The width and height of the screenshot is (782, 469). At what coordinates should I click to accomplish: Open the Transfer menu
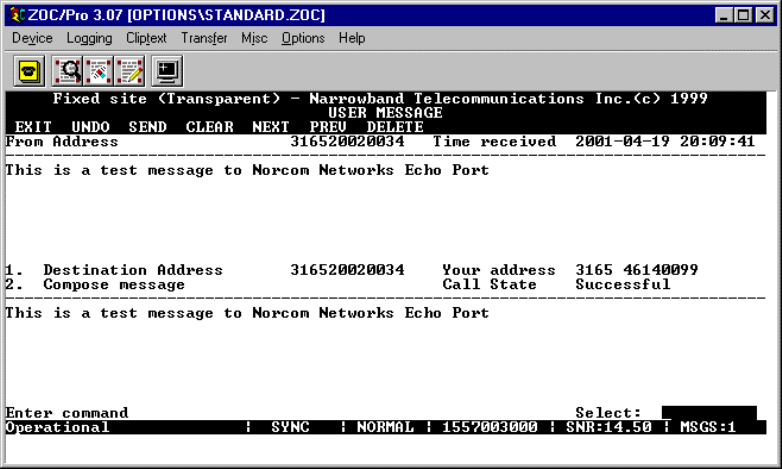204,38
